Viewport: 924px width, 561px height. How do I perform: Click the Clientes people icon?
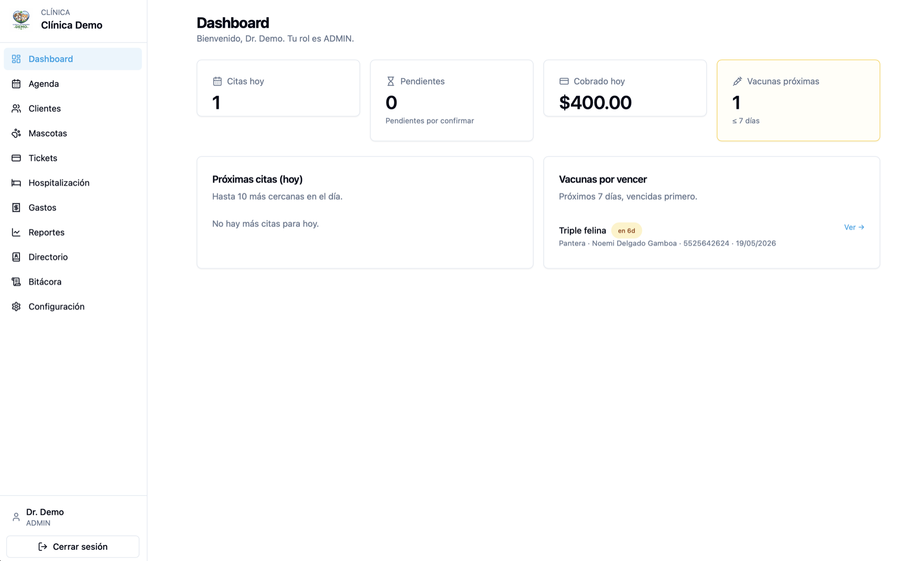pyautogui.click(x=16, y=108)
